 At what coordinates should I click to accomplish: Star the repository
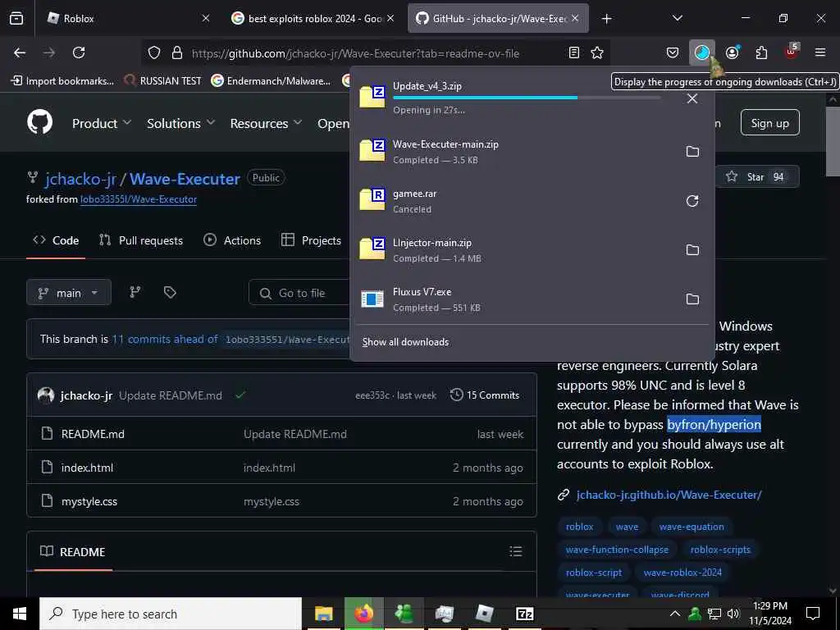point(757,177)
